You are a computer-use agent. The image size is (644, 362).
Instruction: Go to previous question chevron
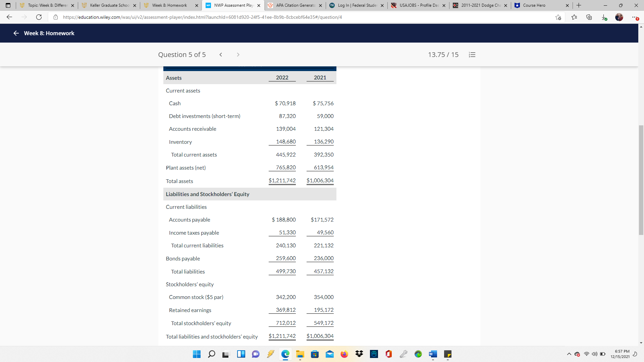pyautogui.click(x=221, y=55)
